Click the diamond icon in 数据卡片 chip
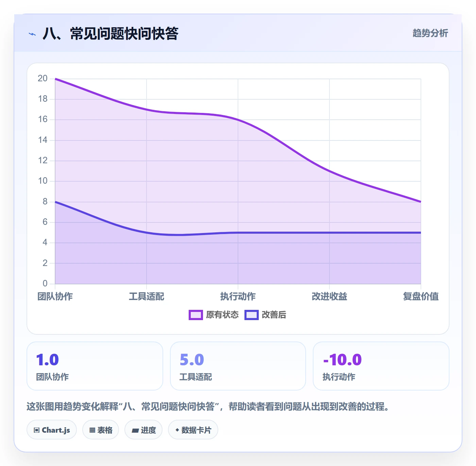 pos(177,430)
